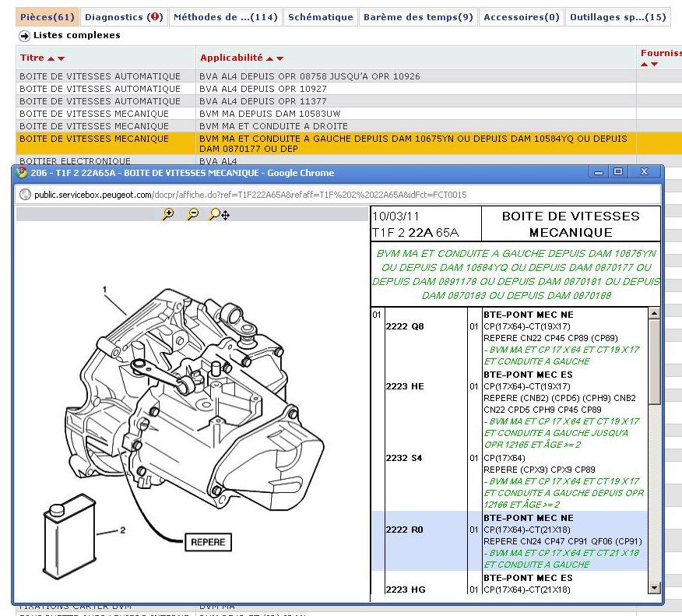This screenshot has height=616, width=682.
Task: Click the zoom out magnifier icon
Action: pos(192,214)
